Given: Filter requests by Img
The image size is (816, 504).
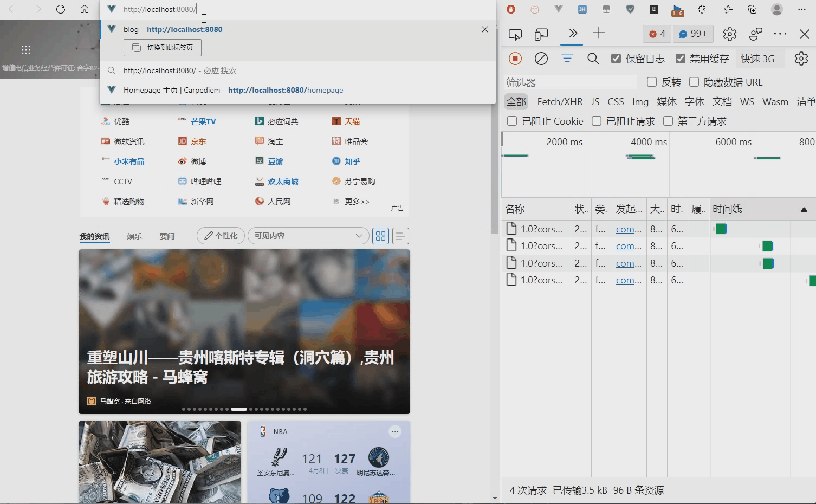Looking at the screenshot, I should (640, 102).
